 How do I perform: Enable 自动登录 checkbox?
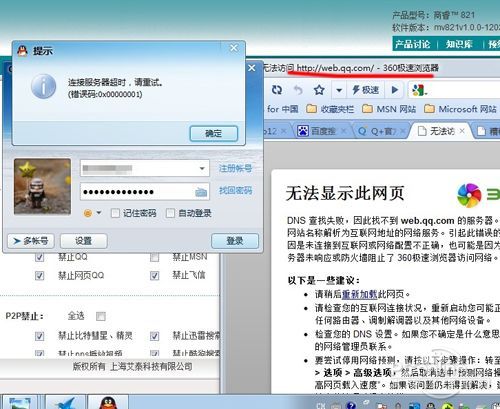[x=170, y=213]
